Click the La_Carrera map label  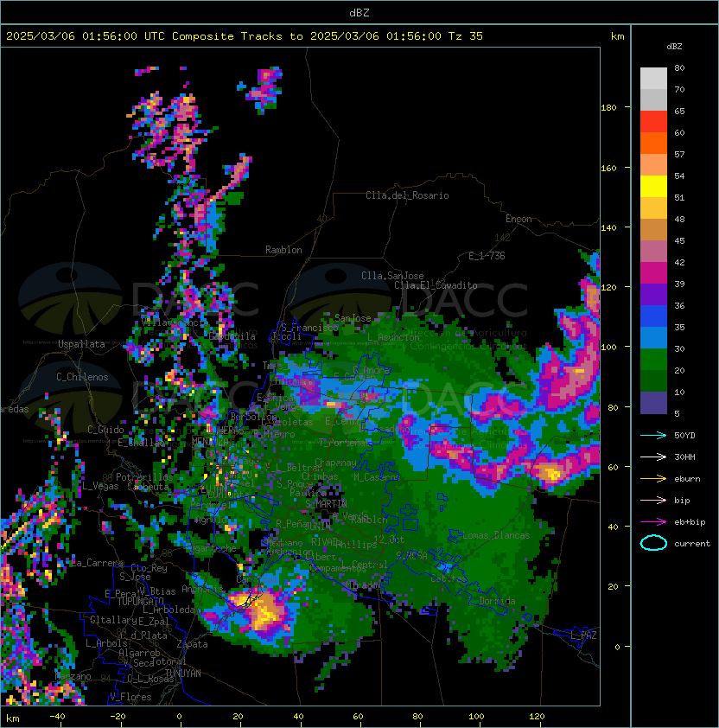[x=97, y=563]
